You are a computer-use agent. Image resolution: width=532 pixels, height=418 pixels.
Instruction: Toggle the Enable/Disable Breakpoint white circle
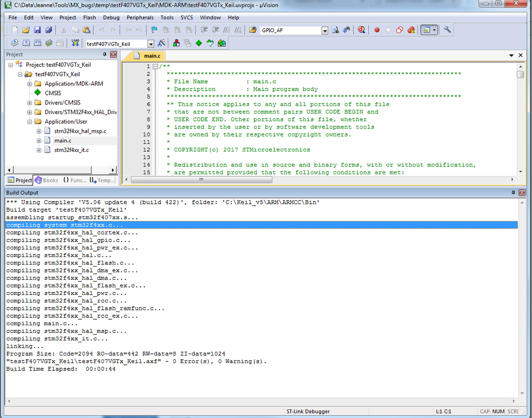click(388, 30)
